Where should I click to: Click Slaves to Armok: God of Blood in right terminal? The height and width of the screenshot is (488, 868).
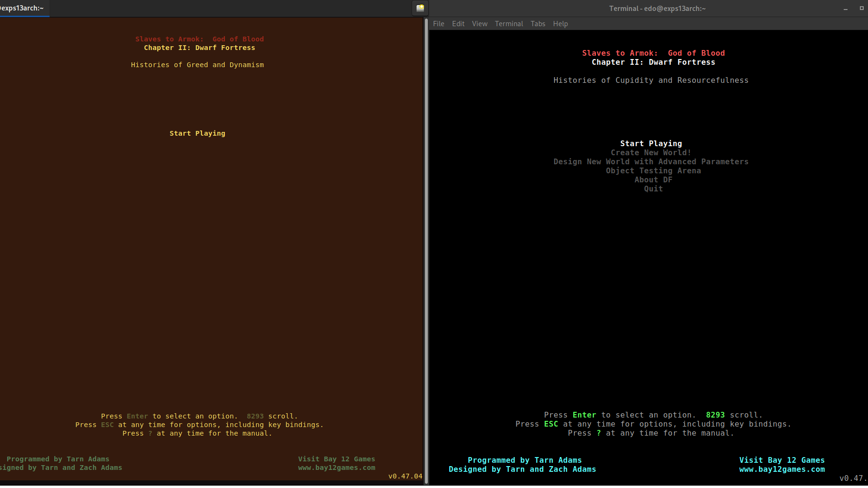[653, 53]
